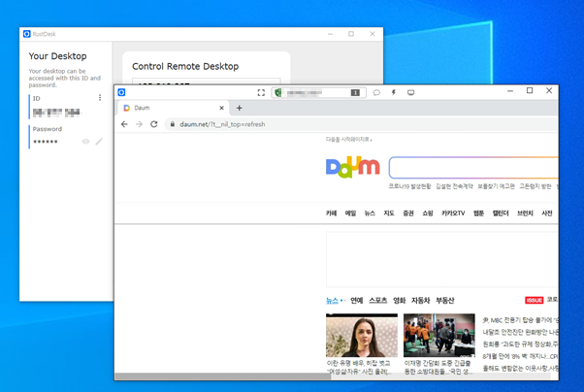584x392 pixels.
Task: Switch to the 스포츠 news tab
Action: (x=378, y=301)
